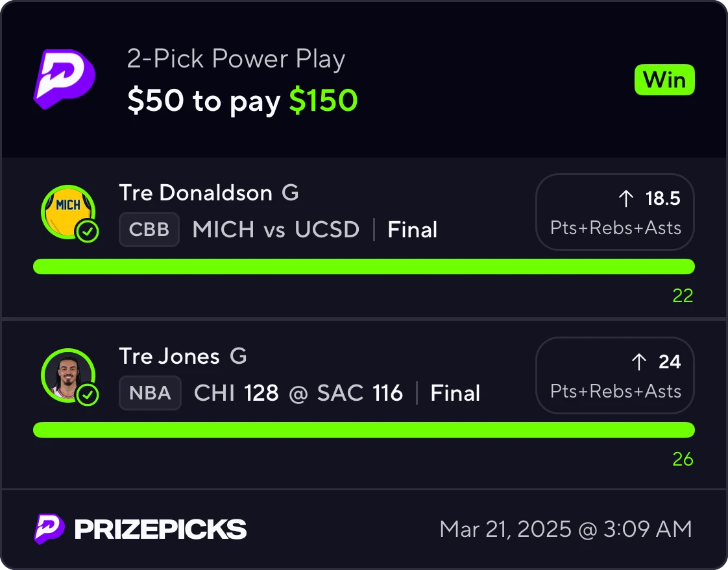Open the 24 Pts+Rebs+Asts projection box

pyautogui.click(x=614, y=375)
